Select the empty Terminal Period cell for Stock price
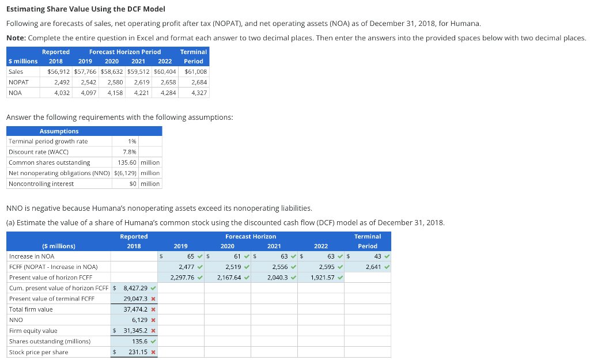 coord(368,352)
